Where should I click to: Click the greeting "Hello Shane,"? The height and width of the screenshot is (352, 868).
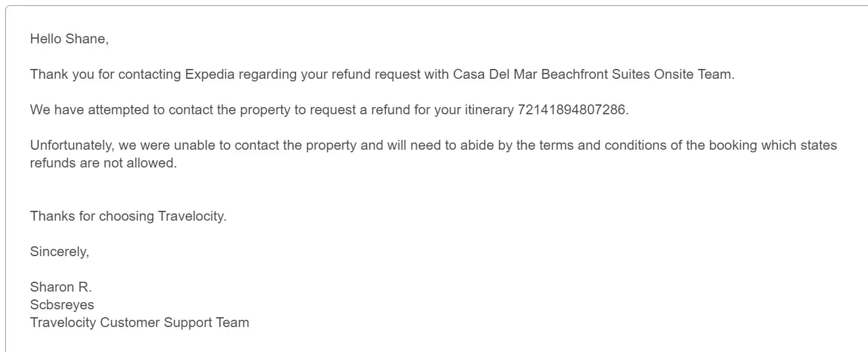coord(69,39)
